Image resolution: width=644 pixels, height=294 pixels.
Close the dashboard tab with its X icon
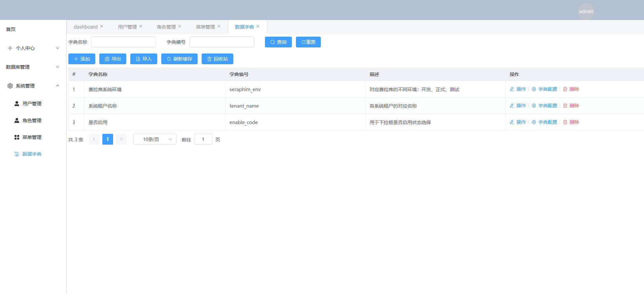click(x=102, y=26)
